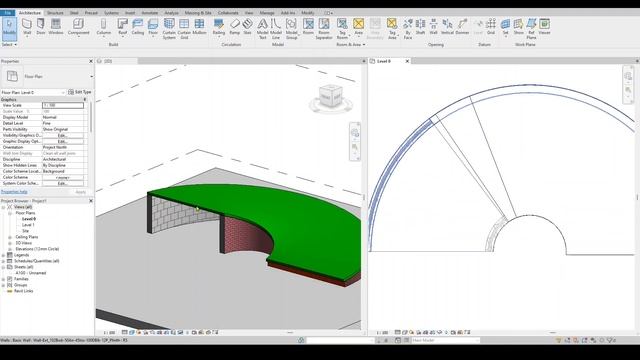Click the View Scale value field
Screen dimensions: 640x360
(63, 105)
